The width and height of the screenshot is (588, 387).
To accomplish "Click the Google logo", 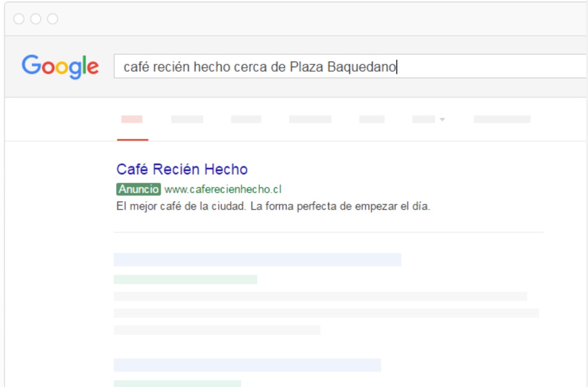I will click(60, 67).
